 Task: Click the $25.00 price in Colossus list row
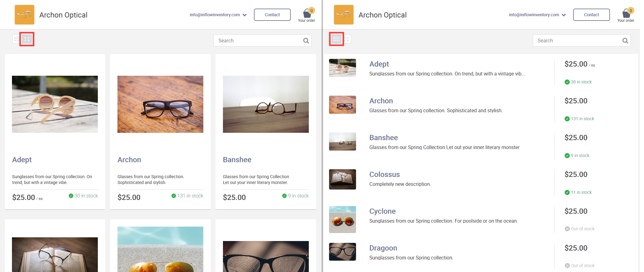click(576, 174)
